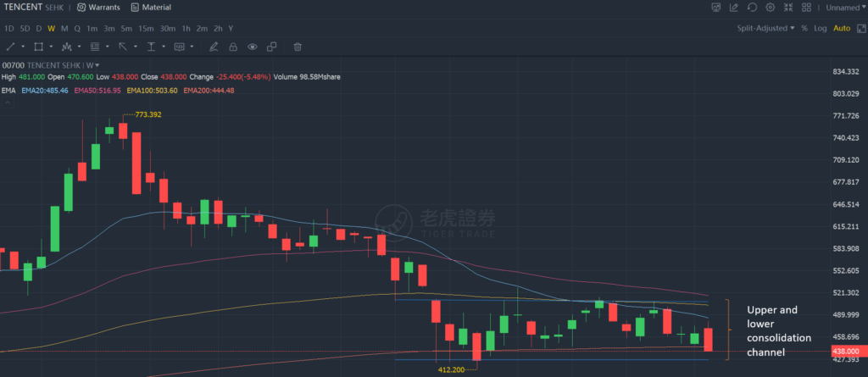Click the duplicate drawings icon
The width and height of the screenshot is (868, 377).
[272, 47]
